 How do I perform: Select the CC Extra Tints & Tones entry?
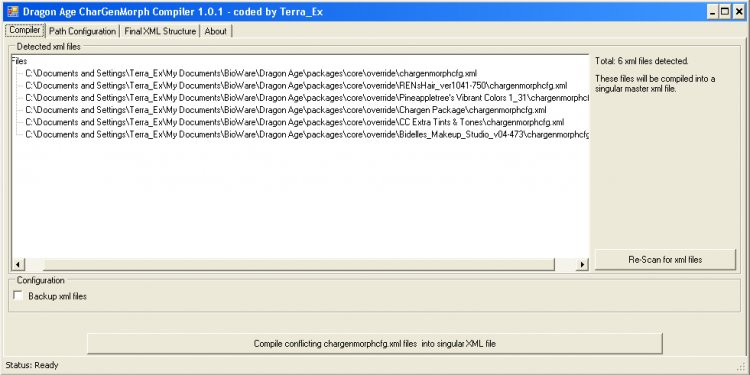pyautogui.click(x=295, y=122)
